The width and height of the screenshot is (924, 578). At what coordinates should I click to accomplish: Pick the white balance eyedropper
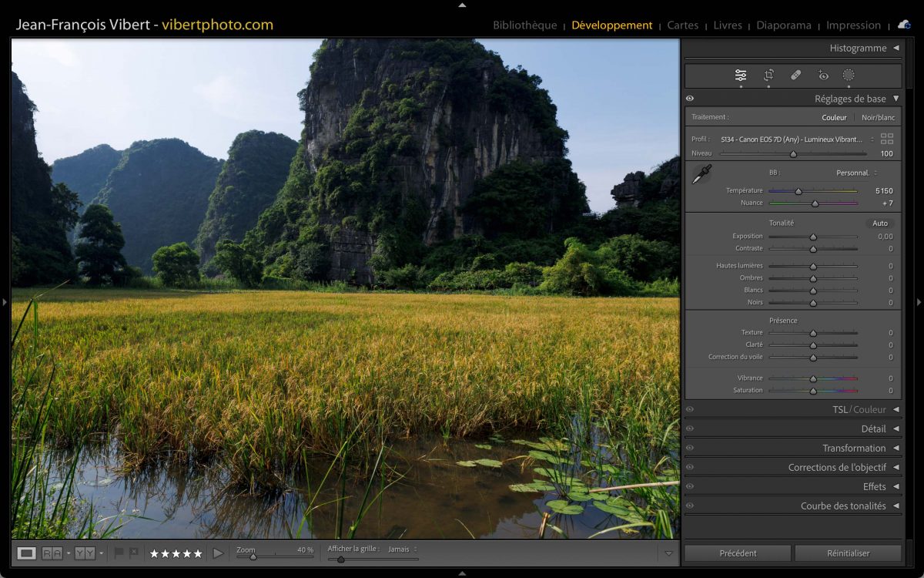coord(701,174)
